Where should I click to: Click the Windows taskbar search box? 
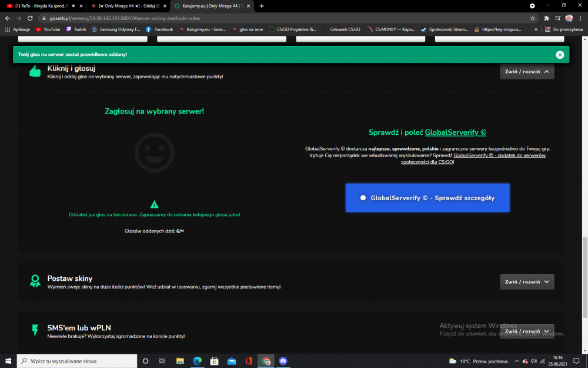pos(77,361)
